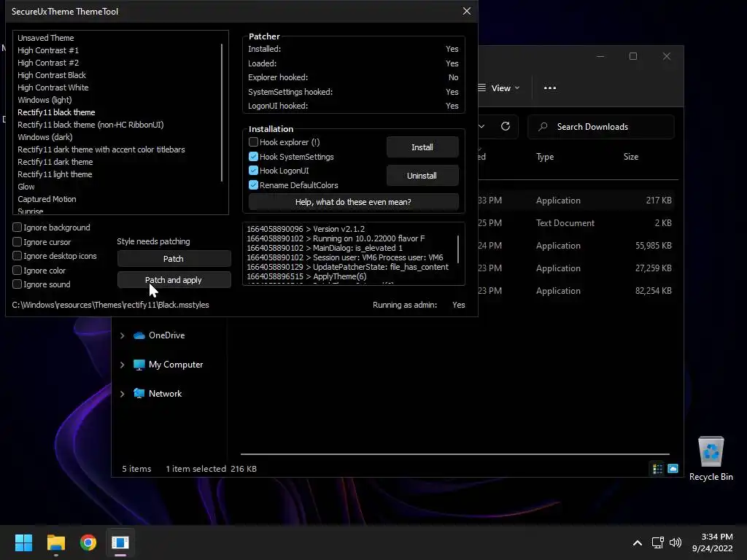Viewport: 747px width, 560px height.
Task: Select High Contrast White theme
Action: [53, 87]
